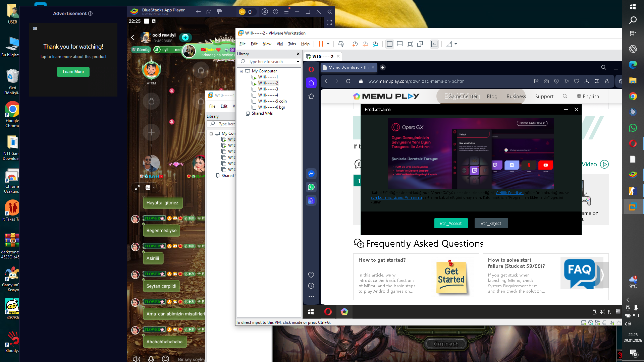Toggle the VMware library sidebar view

390,44
